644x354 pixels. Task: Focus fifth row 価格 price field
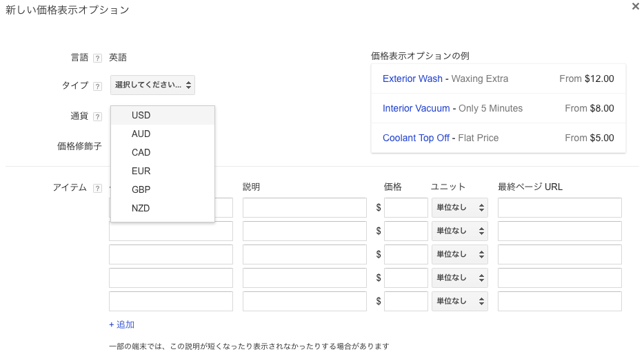(x=406, y=301)
